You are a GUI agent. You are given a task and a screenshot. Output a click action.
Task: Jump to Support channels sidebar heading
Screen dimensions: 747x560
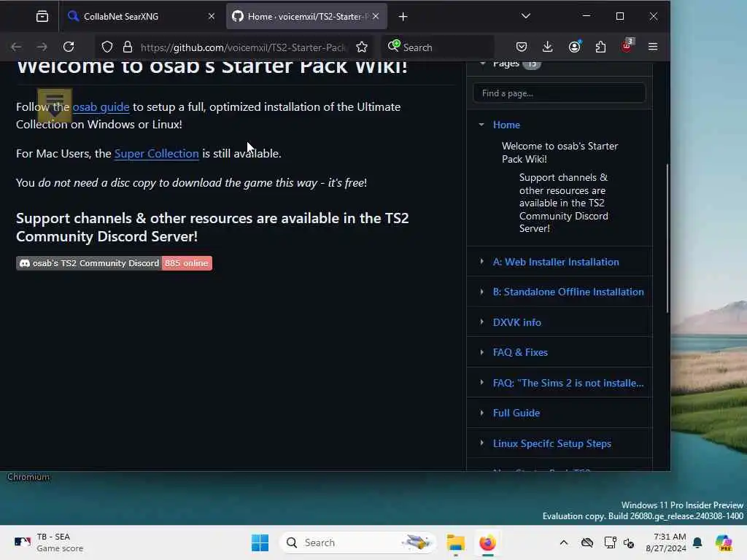[564, 203]
